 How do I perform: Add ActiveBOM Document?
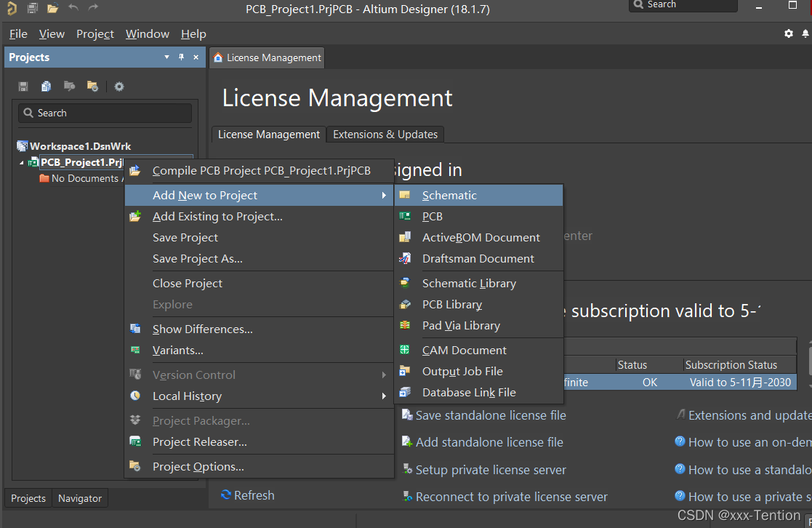[478, 237]
